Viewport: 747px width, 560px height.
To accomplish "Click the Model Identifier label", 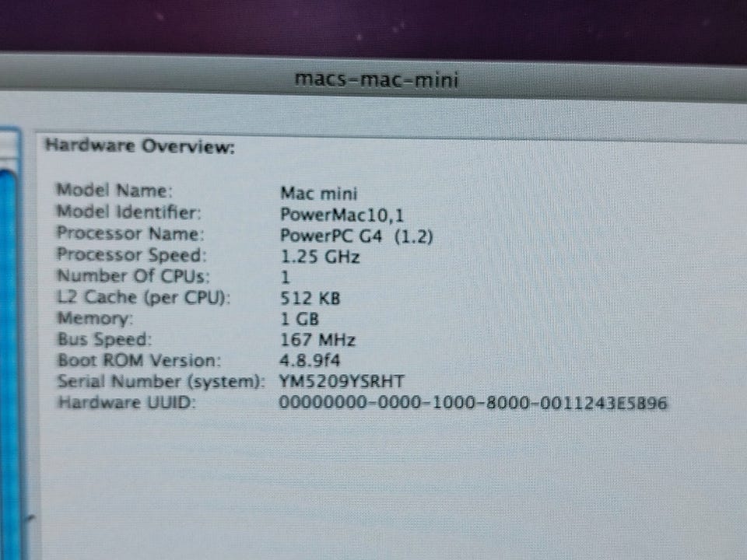I will tap(128, 212).
